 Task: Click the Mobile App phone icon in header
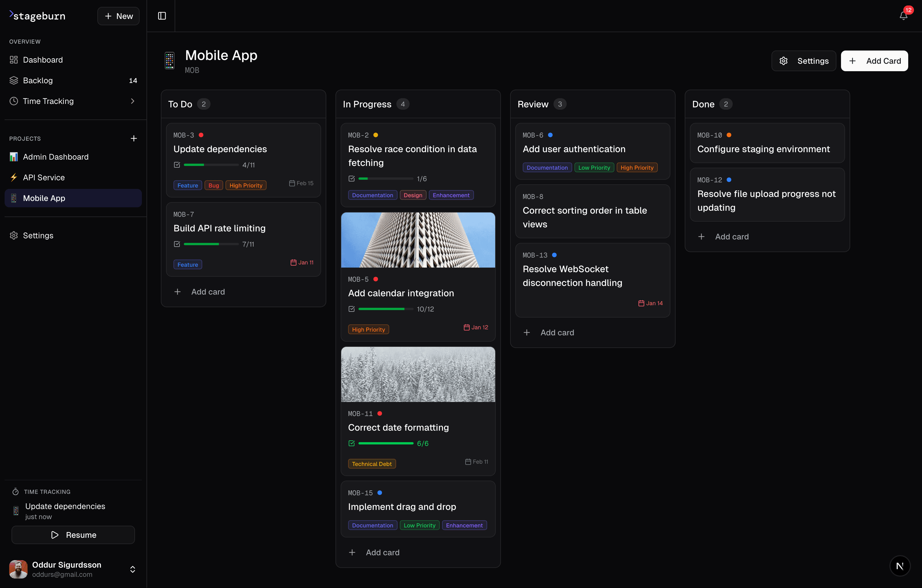(170, 61)
